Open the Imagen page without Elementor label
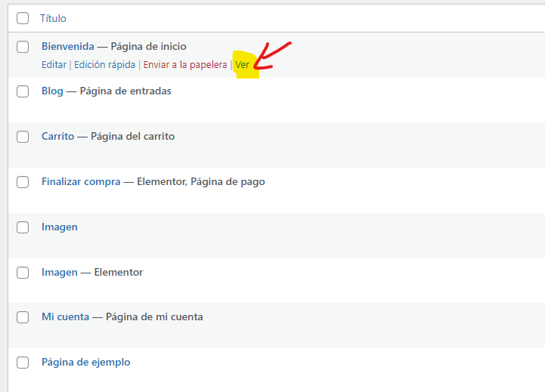Image resolution: width=545 pixels, height=392 pixels. coord(60,227)
